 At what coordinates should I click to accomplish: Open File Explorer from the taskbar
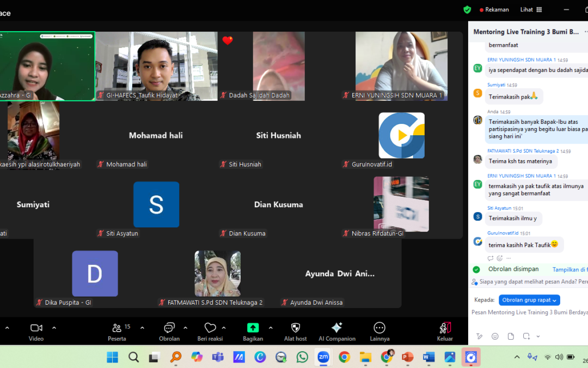[365, 357]
